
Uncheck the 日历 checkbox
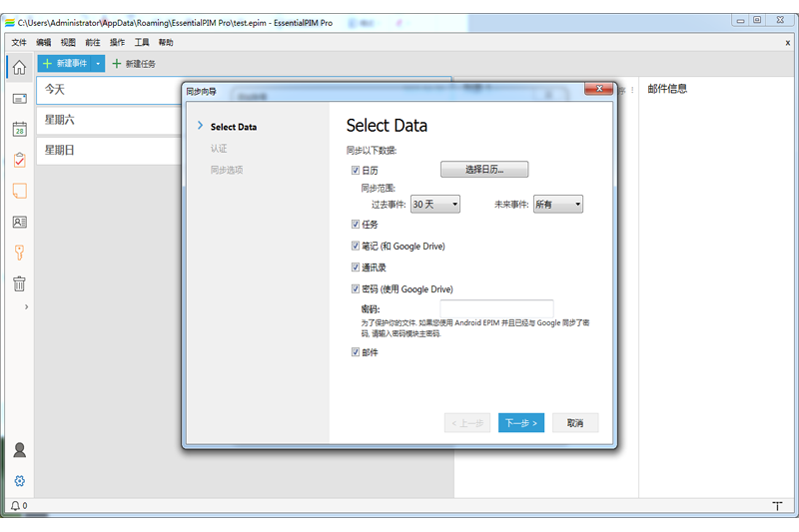coord(356,171)
